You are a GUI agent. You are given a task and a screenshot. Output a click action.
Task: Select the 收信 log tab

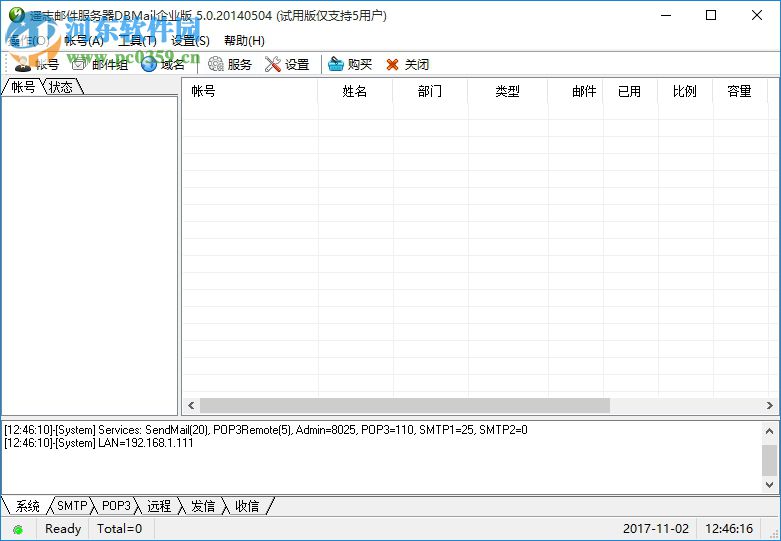point(247,506)
